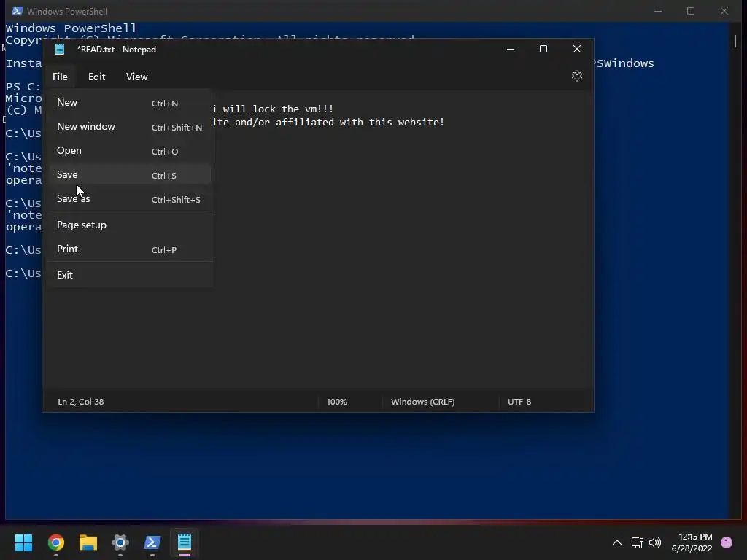Open Page setup from File menu
Screen dimensions: 747x560
pos(130,225)
